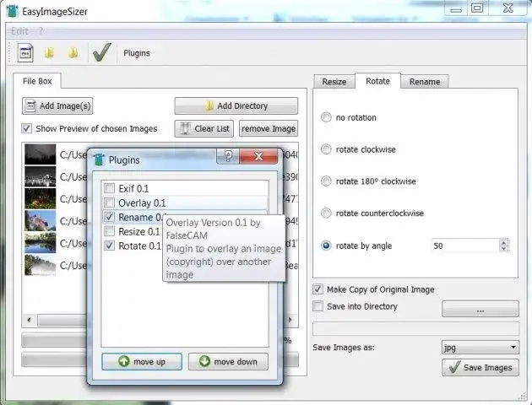This screenshot has height=405, width=532.
Task: Increase the rotation angle with up arrow
Action: pos(504,242)
